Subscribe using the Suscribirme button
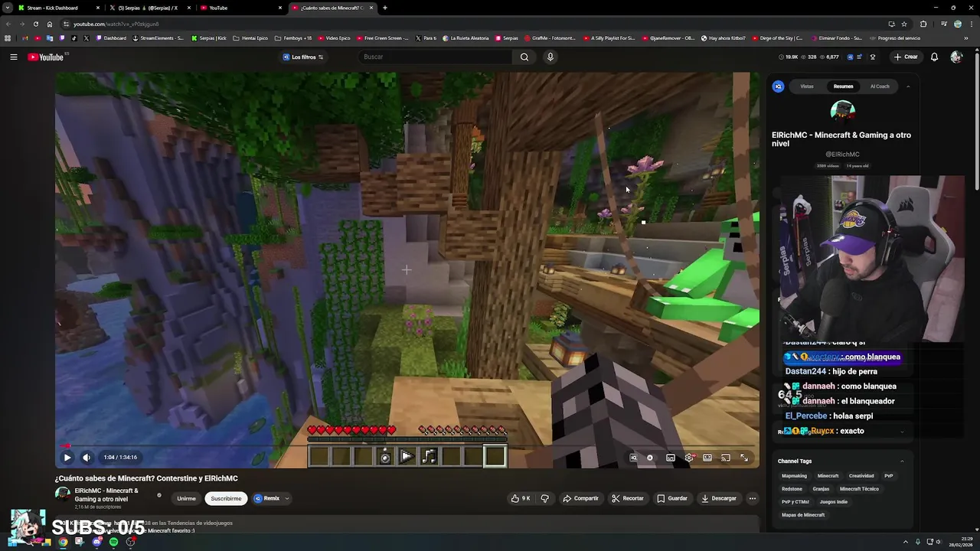 [226, 498]
